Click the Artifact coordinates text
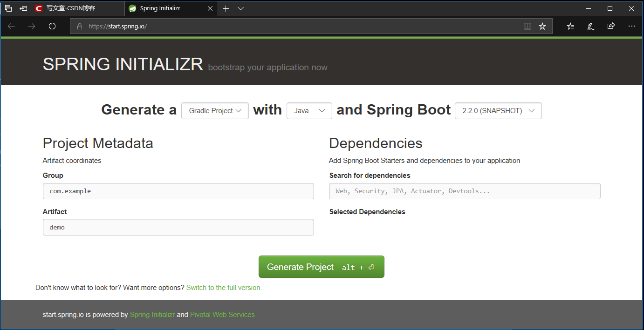Screen dimensions: 644x330 pyautogui.click(x=72, y=161)
